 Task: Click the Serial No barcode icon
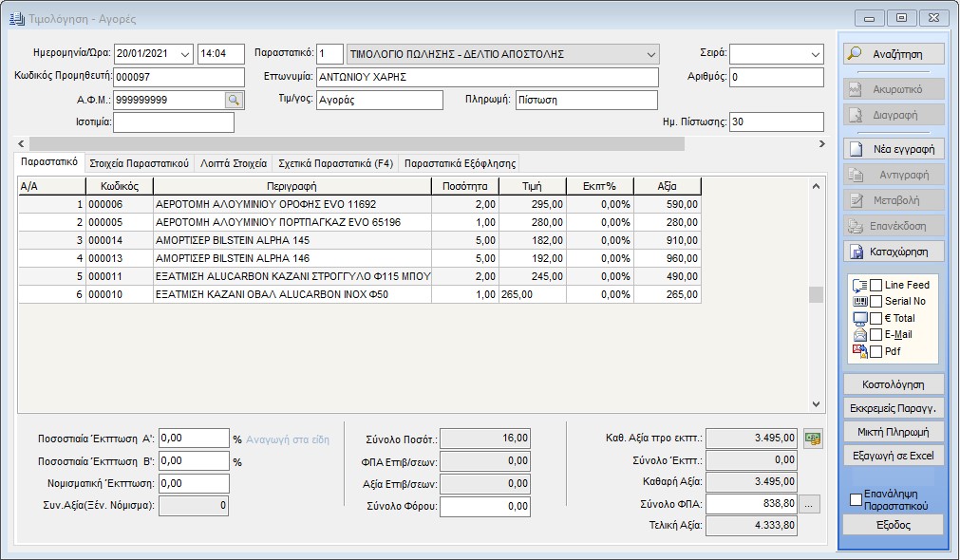coord(859,302)
